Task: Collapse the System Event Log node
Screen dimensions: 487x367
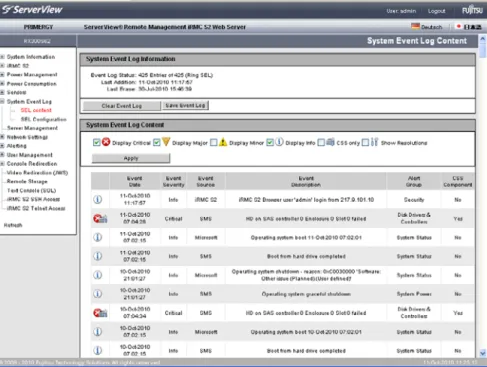Action: tap(2, 101)
